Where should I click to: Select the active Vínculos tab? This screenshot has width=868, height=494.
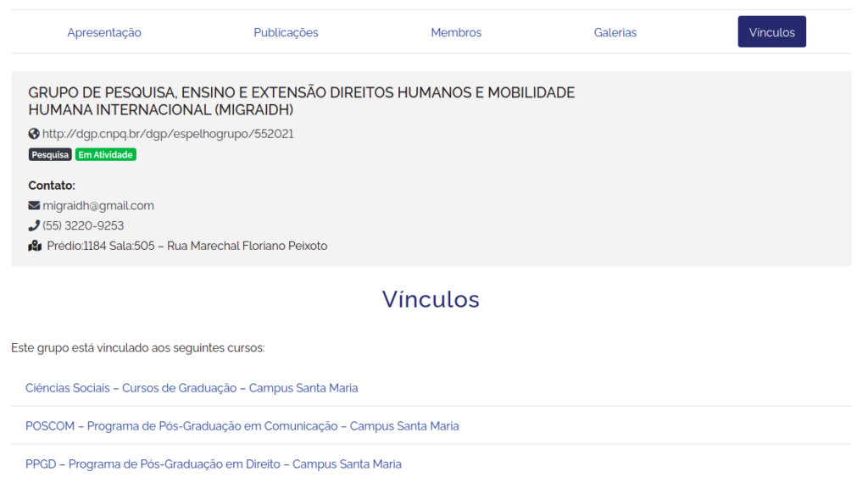771,32
